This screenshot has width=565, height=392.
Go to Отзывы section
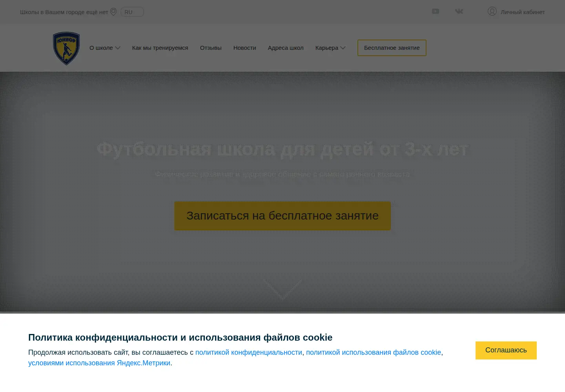[x=211, y=48]
